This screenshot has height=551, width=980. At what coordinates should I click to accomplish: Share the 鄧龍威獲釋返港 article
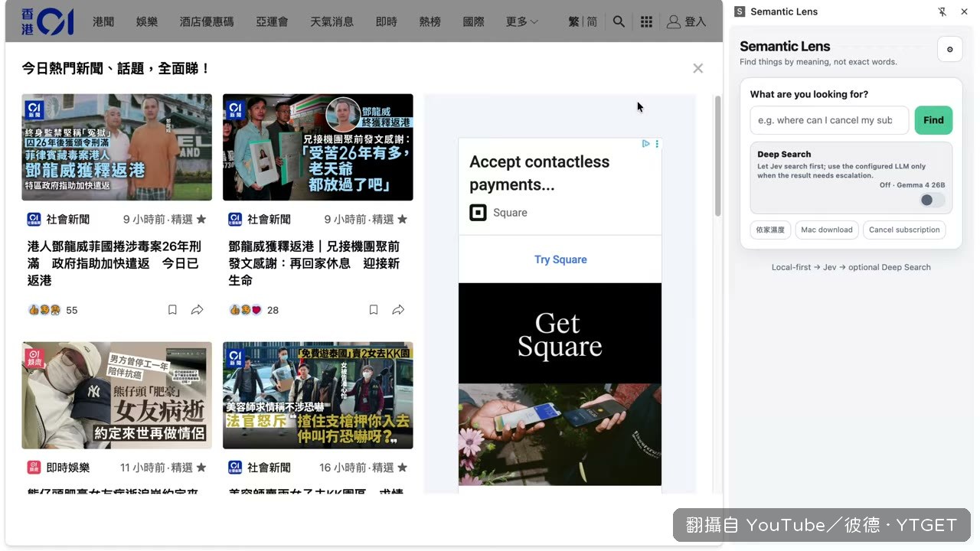398,310
